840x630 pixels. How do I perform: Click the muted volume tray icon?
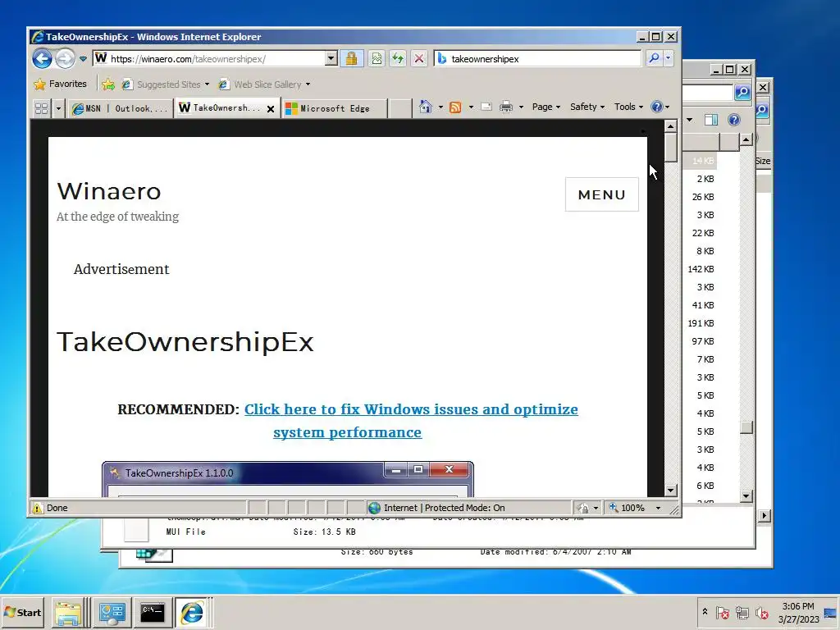pyautogui.click(x=761, y=612)
